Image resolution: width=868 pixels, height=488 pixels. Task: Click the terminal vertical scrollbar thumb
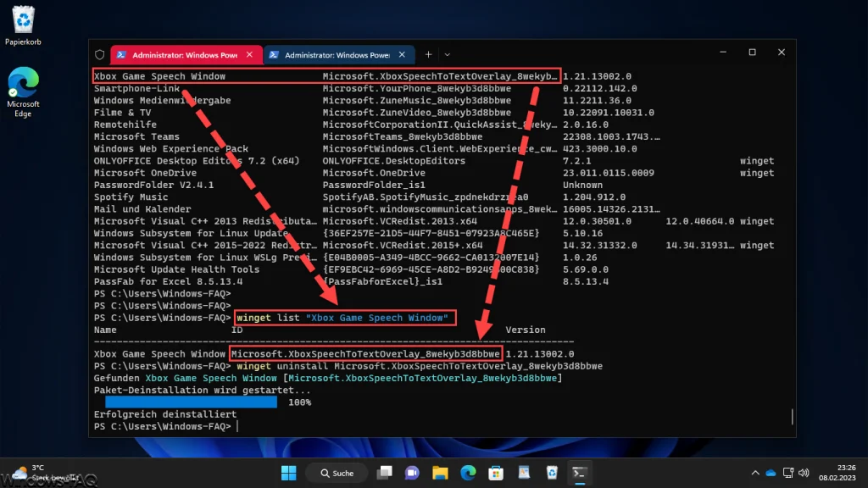click(x=793, y=417)
